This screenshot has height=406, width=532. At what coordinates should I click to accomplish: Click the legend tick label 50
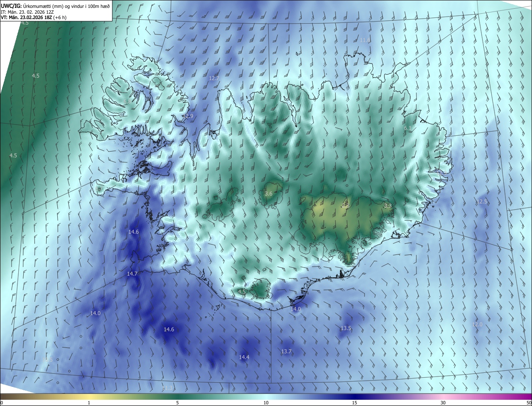[x=529, y=403]
